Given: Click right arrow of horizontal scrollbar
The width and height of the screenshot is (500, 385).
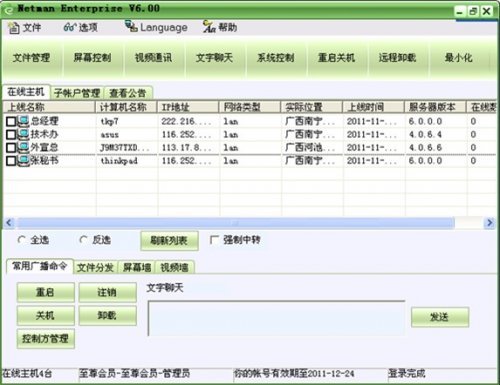Looking at the screenshot, I should tap(489, 223).
